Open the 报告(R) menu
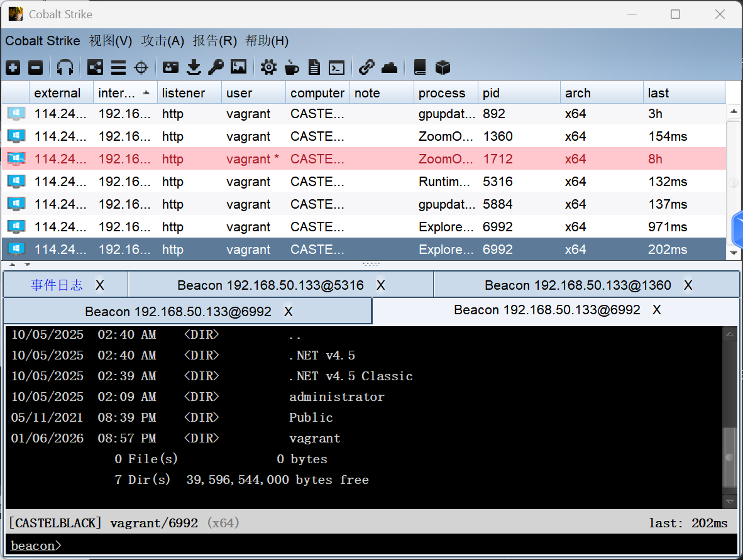This screenshot has width=743, height=560. 214,41
